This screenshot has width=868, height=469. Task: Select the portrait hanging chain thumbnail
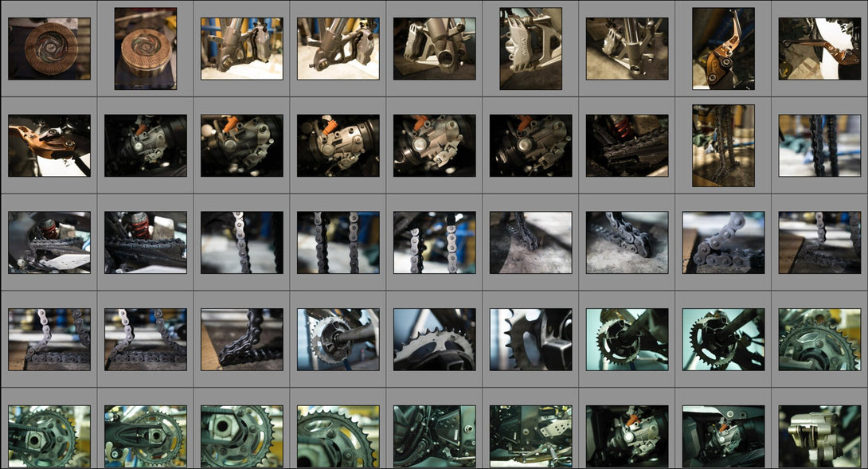[723, 146]
